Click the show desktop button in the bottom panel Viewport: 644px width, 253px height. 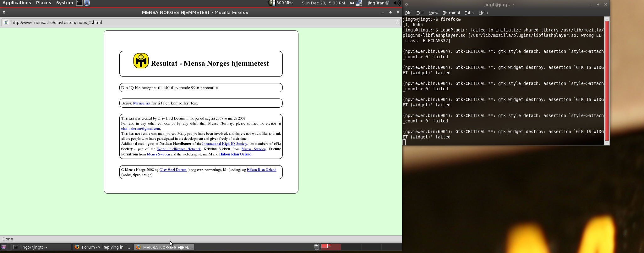[x=4, y=247]
